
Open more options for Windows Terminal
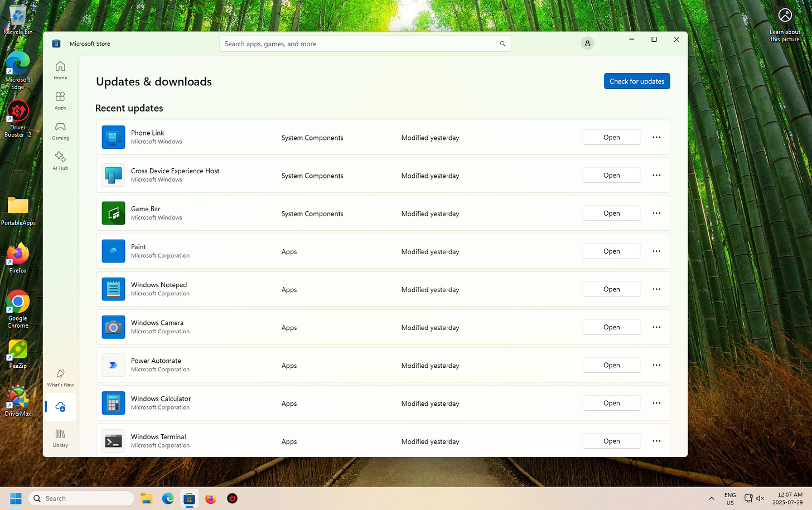(656, 440)
